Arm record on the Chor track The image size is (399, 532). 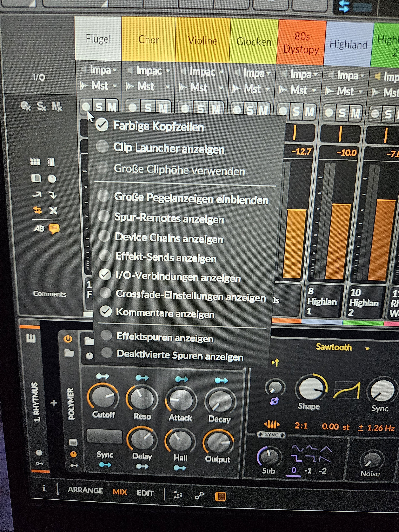[x=132, y=107]
